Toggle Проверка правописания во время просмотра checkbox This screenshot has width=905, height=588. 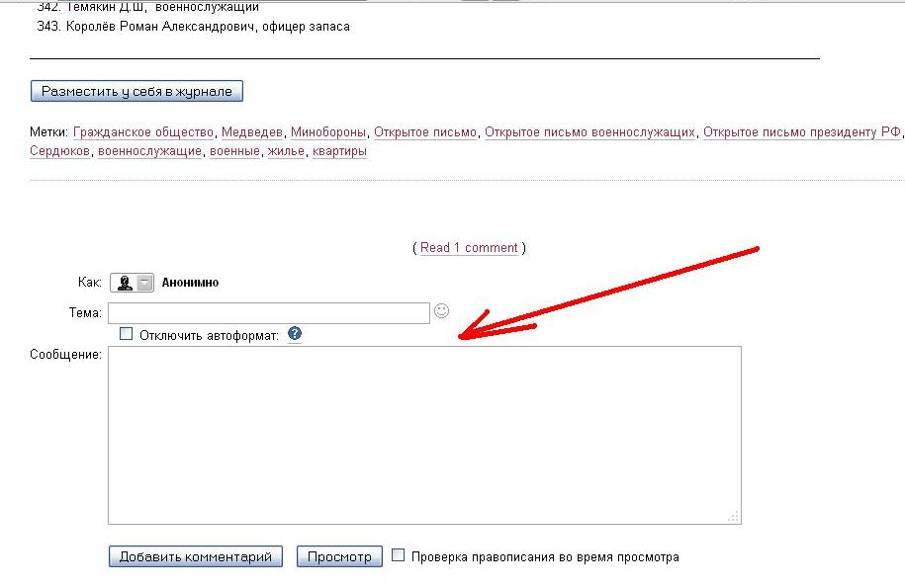coord(398,556)
